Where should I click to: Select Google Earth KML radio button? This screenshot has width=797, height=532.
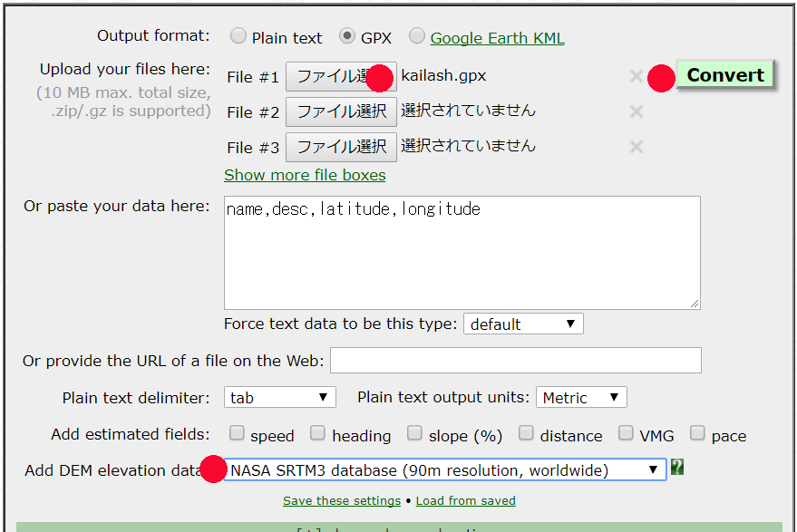click(x=417, y=36)
